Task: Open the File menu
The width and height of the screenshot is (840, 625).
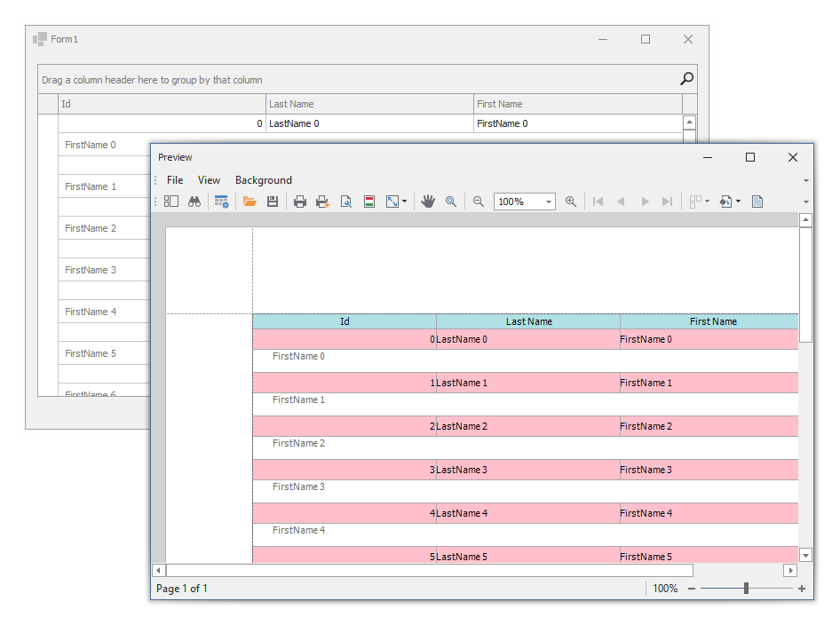Action: (175, 180)
